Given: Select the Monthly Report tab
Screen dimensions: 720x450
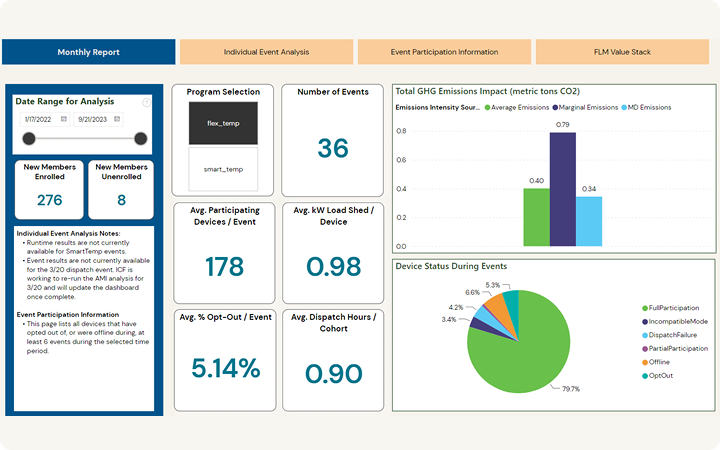Looking at the screenshot, I should (88, 51).
